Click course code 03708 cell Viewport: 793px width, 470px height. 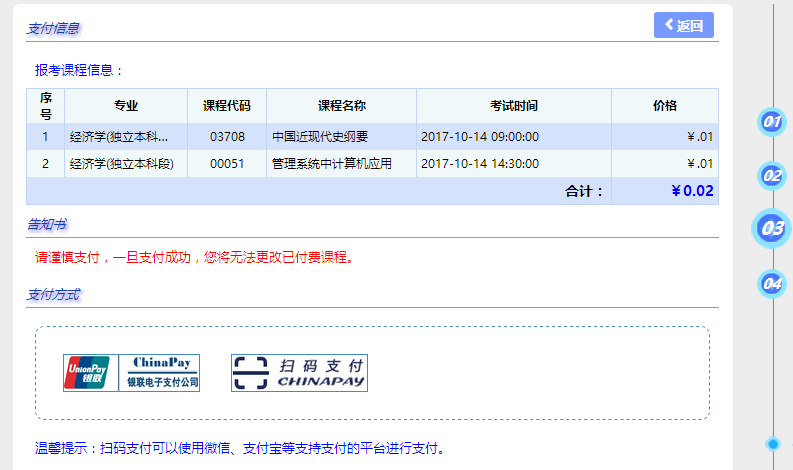[227, 137]
